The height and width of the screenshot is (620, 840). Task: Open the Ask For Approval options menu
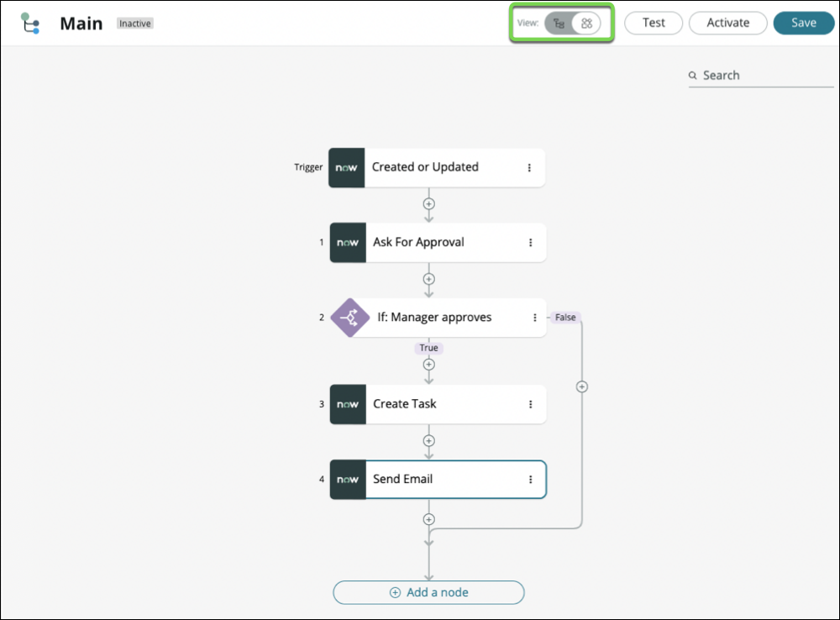530,242
